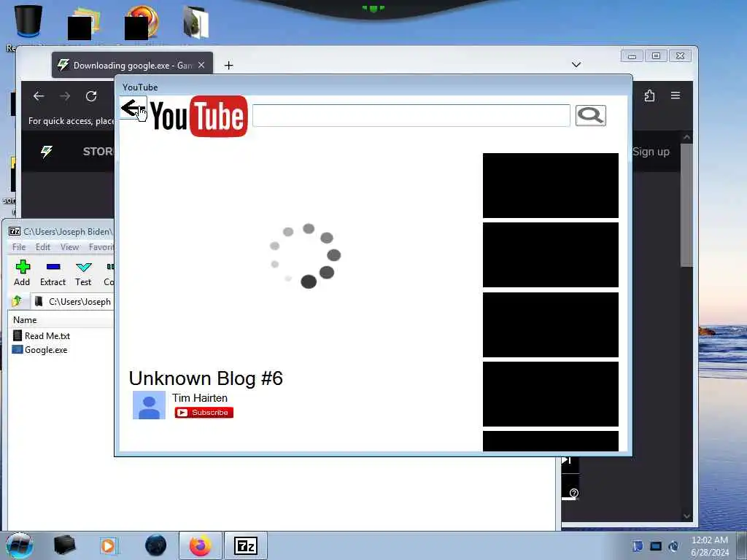Select the Downloading google.exe tab

pyautogui.click(x=132, y=65)
